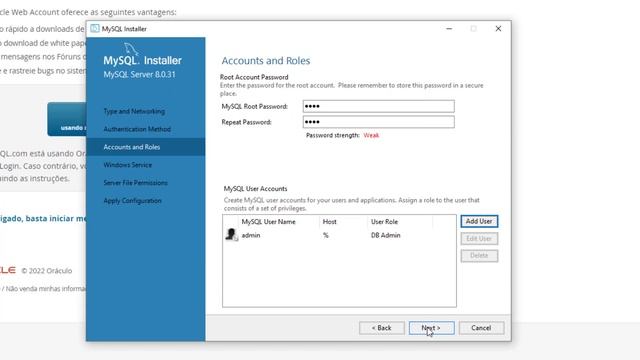The width and height of the screenshot is (640, 360).
Task: Click the MySQL User Name column header
Action: tap(269, 222)
